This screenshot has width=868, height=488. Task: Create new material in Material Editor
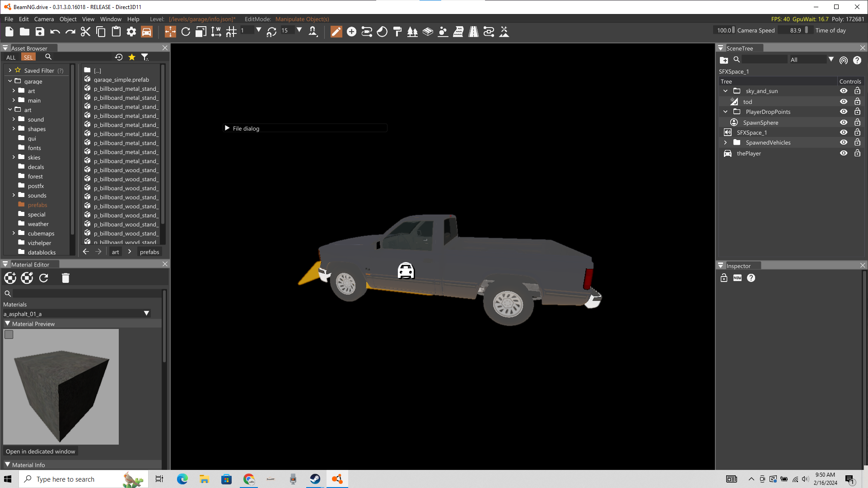(x=10, y=278)
